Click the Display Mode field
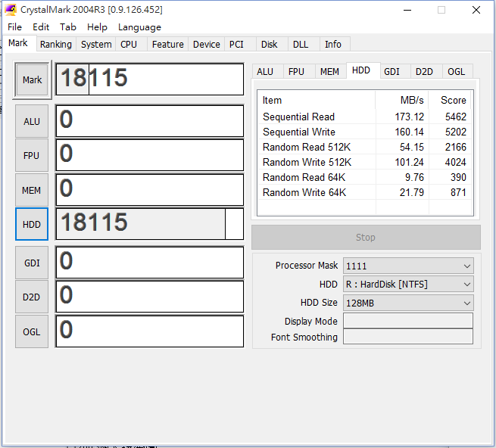 (408, 321)
